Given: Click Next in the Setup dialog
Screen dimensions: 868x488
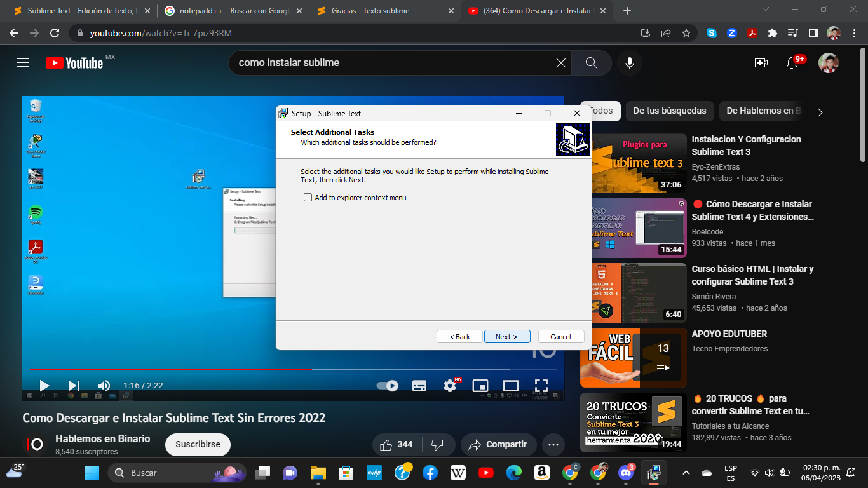Looking at the screenshot, I should [x=507, y=337].
